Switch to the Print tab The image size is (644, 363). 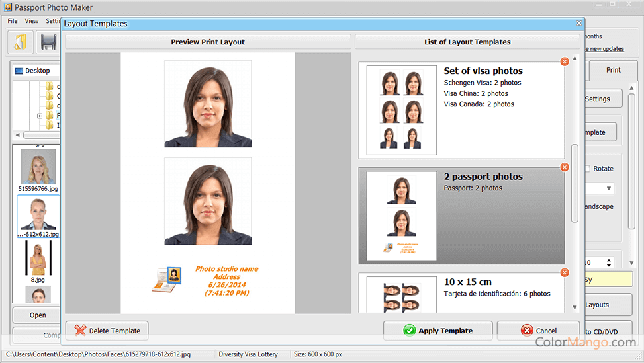(x=613, y=70)
